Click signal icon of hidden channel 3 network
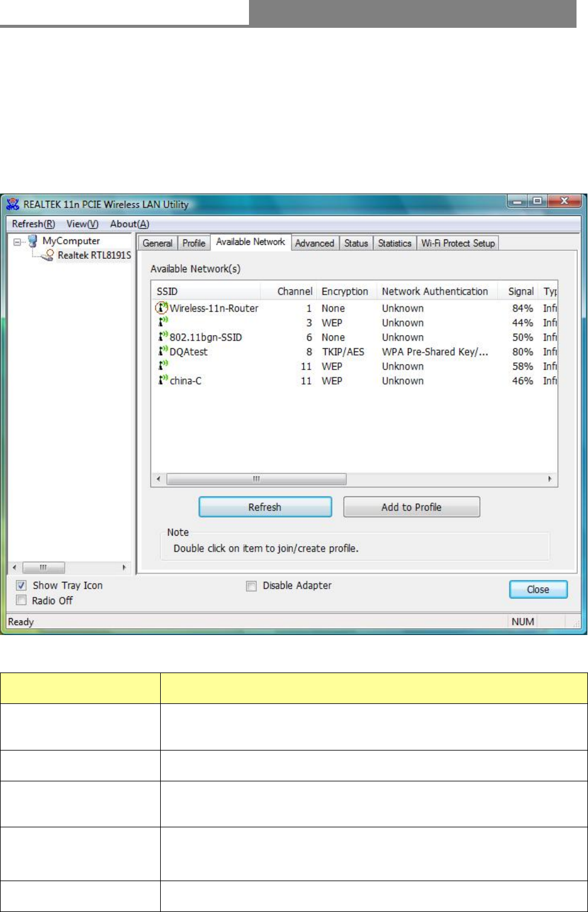 163,322
